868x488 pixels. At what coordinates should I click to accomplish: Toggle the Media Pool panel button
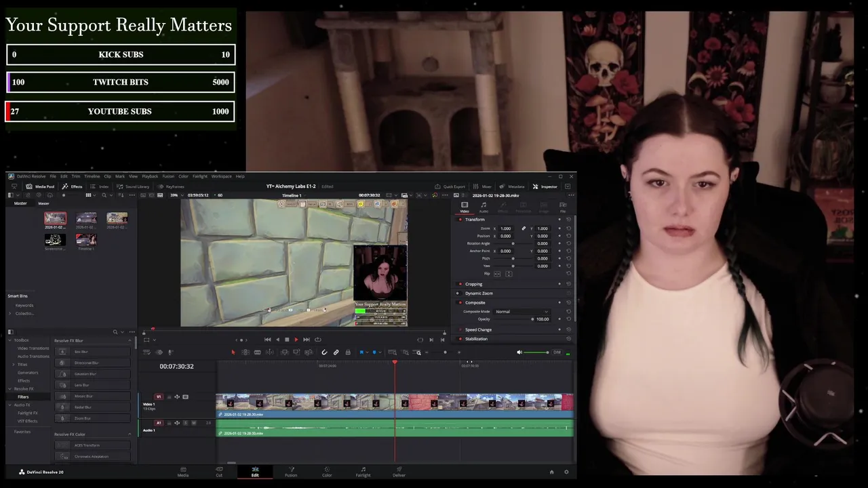pyautogui.click(x=40, y=186)
